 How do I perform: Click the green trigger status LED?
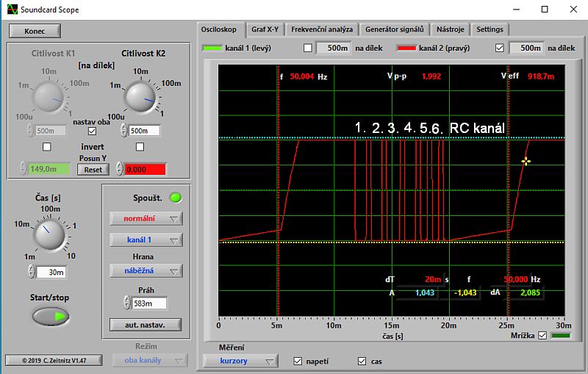[x=175, y=198]
